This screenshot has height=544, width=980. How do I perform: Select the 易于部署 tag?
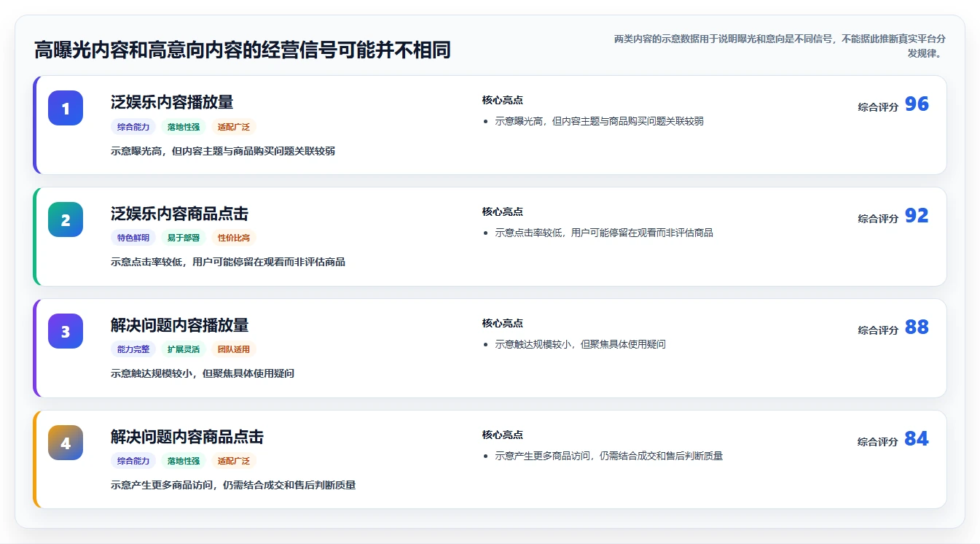pyautogui.click(x=184, y=238)
